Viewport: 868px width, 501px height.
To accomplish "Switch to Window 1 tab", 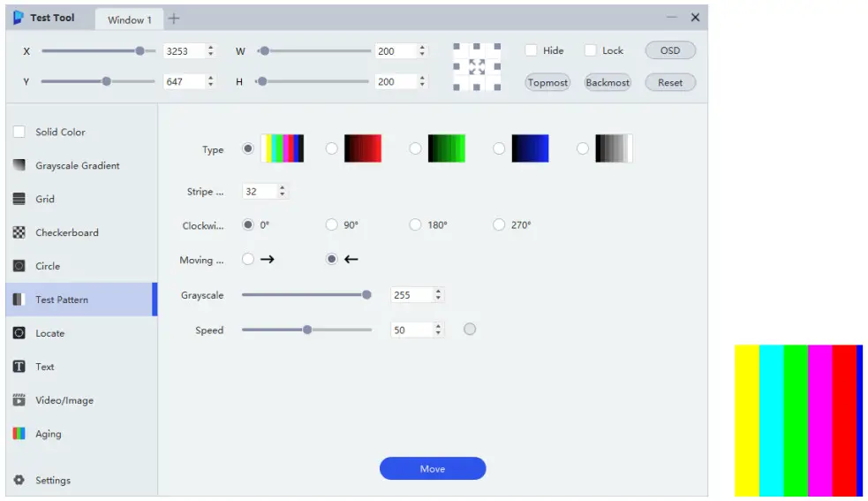I will (129, 19).
